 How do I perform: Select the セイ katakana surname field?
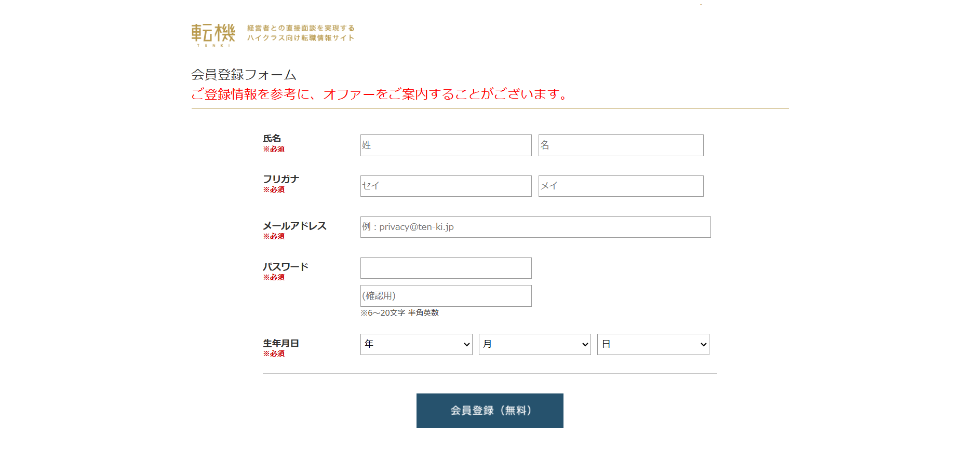coord(445,186)
